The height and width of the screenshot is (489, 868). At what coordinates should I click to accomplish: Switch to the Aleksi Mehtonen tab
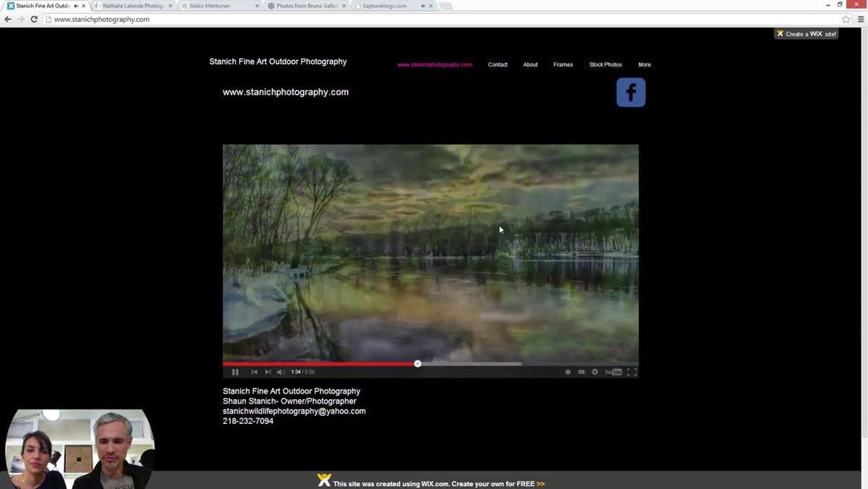(220, 6)
